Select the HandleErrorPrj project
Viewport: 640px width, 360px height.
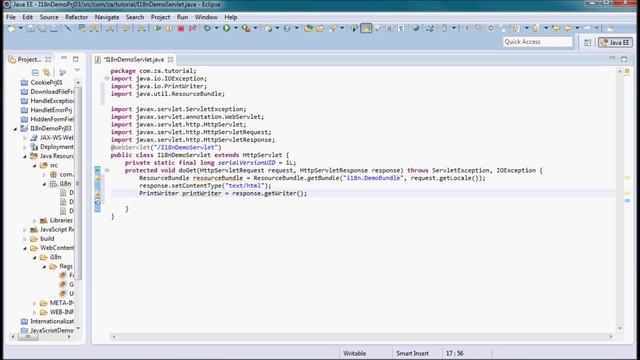pyautogui.click(x=51, y=110)
